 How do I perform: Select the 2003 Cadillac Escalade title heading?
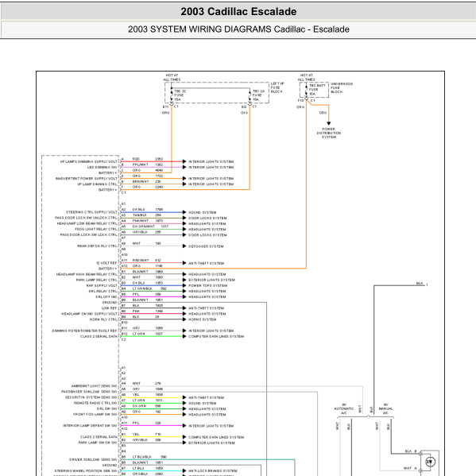point(238,12)
